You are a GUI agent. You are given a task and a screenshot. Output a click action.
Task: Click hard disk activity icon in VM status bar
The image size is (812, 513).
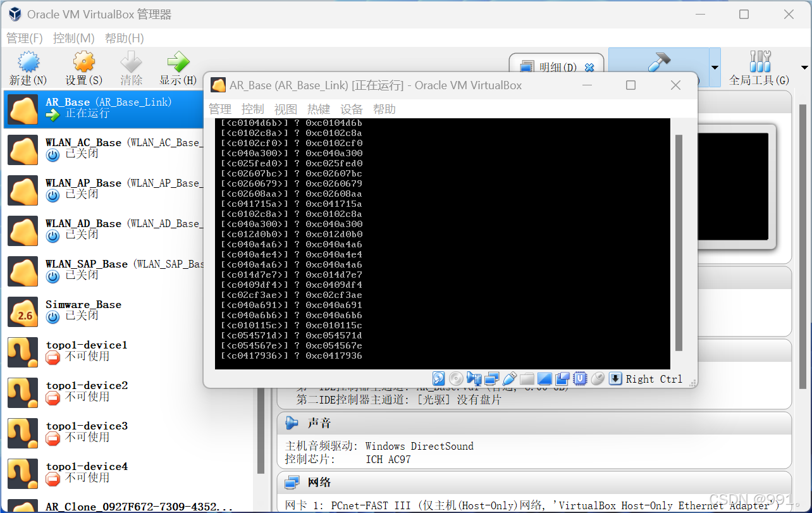pyautogui.click(x=438, y=379)
